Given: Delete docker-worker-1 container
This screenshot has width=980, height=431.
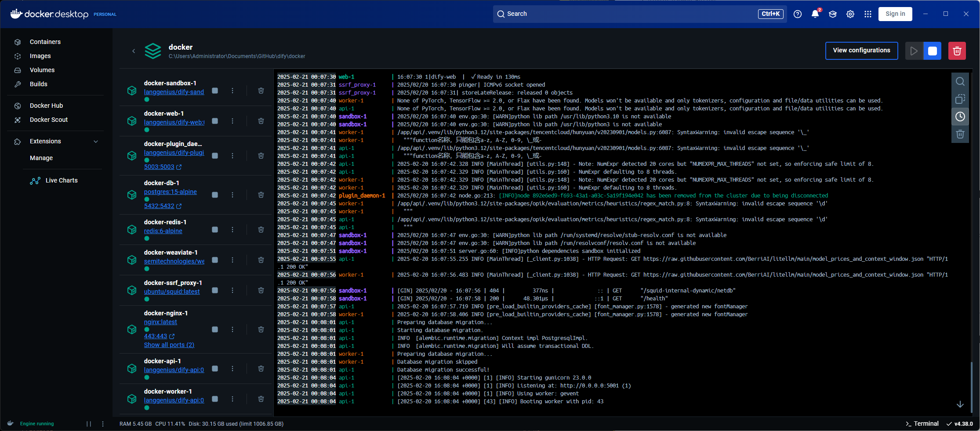Looking at the screenshot, I should click(261, 399).
